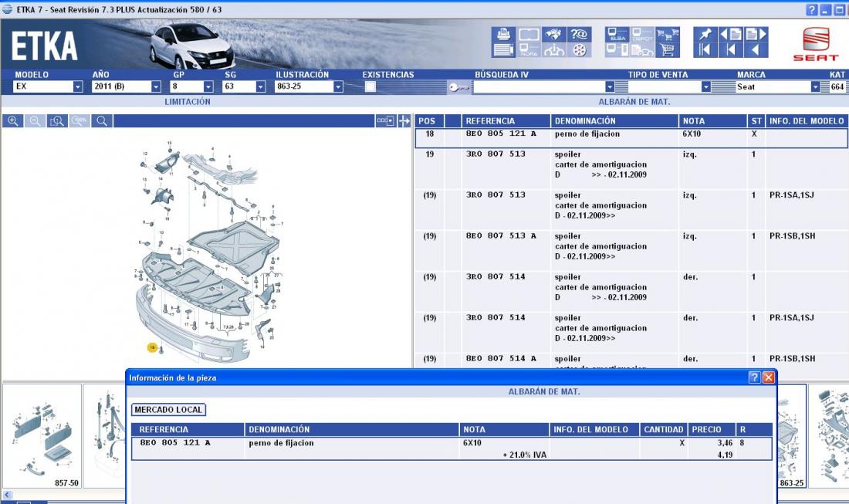Close the Información de la pieza dialog

point(768,377)
